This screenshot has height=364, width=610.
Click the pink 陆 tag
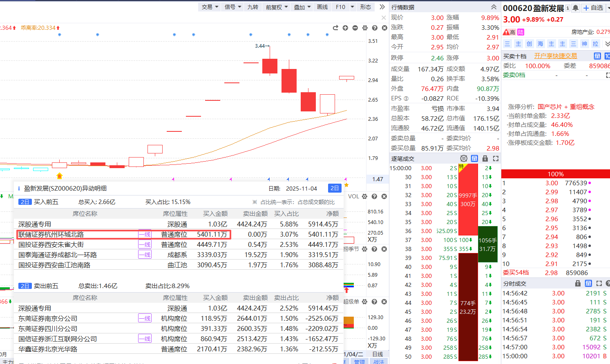click(x=521, y=32)
